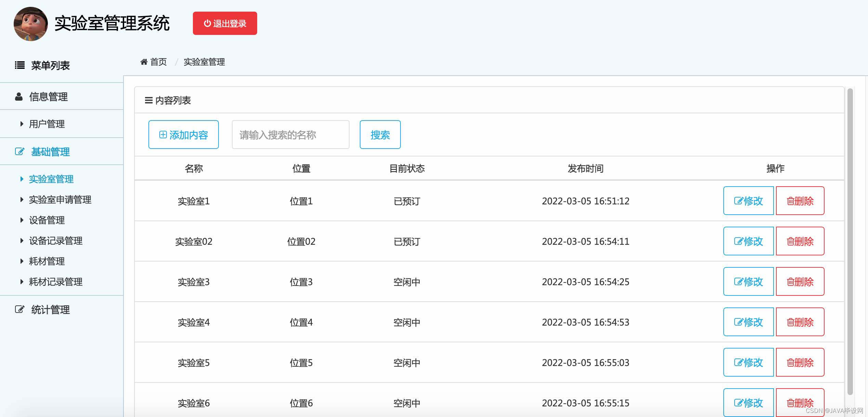Image resolution: width=868 pixels, height=417 pixels.
Task: Expand 耗材管理 sidebar arrow
Action: coord(22,261)
